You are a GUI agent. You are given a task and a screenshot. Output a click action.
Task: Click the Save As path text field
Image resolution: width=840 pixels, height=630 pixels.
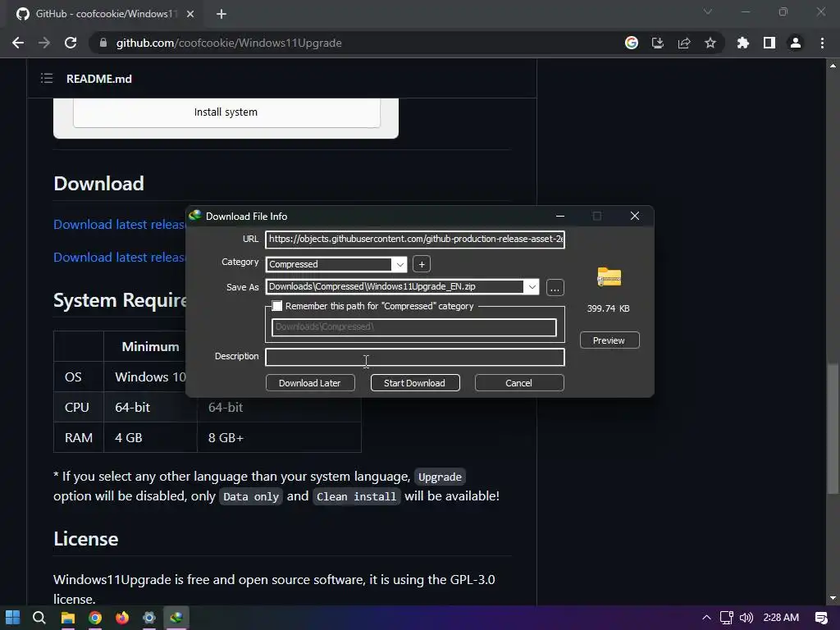(x=395, y=286)
